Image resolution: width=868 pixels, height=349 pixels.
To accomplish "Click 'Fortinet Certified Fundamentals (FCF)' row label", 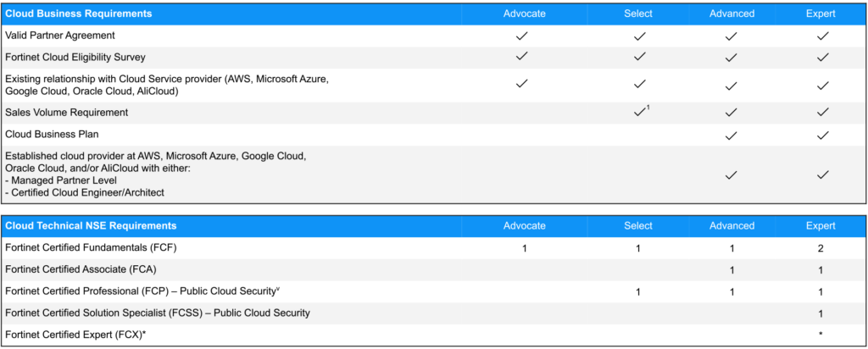I will pyautogui.click(x=91, y=248).
